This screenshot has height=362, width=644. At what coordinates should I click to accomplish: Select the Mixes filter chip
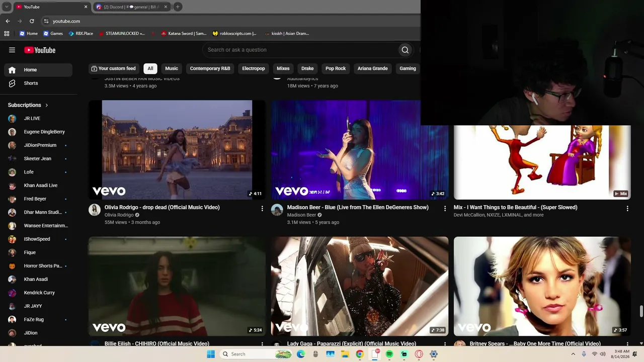(283, 68)
